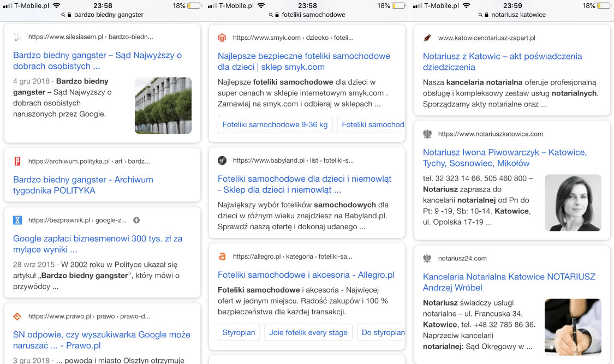Image resolution: width=614 pixels, height=364 pixels.
Task: Tap the battery icon above 'bardzo biedny gangster'
Action: [194, 6]
